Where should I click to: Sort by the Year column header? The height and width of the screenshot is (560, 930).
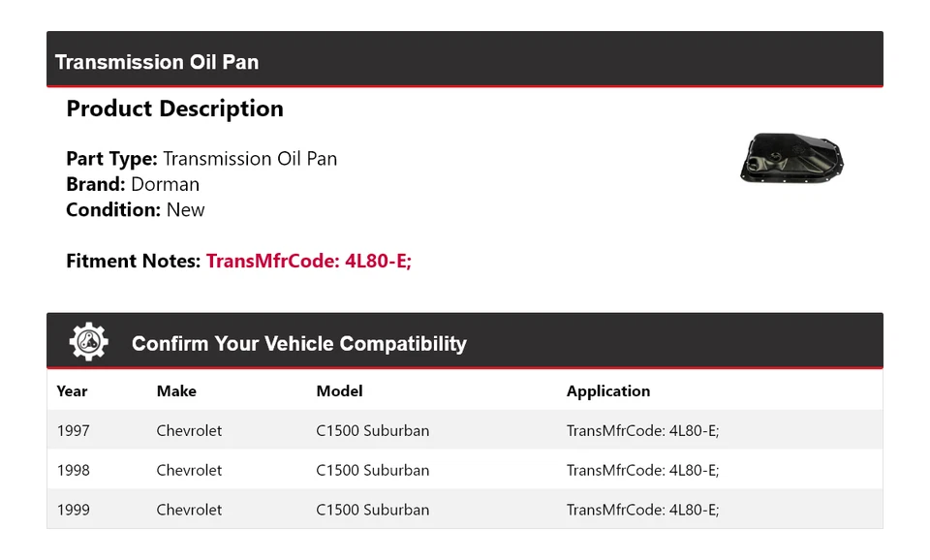coord(72,391)
